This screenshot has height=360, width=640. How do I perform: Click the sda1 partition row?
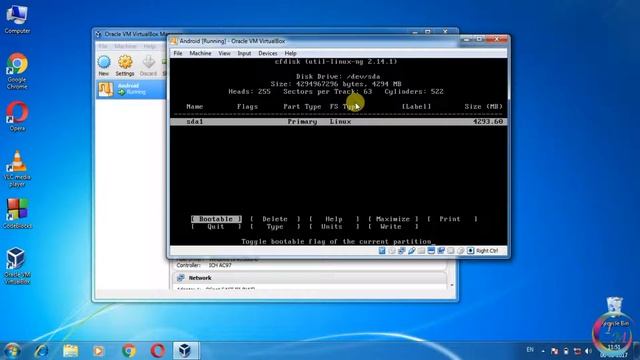(x=339, y=122)
